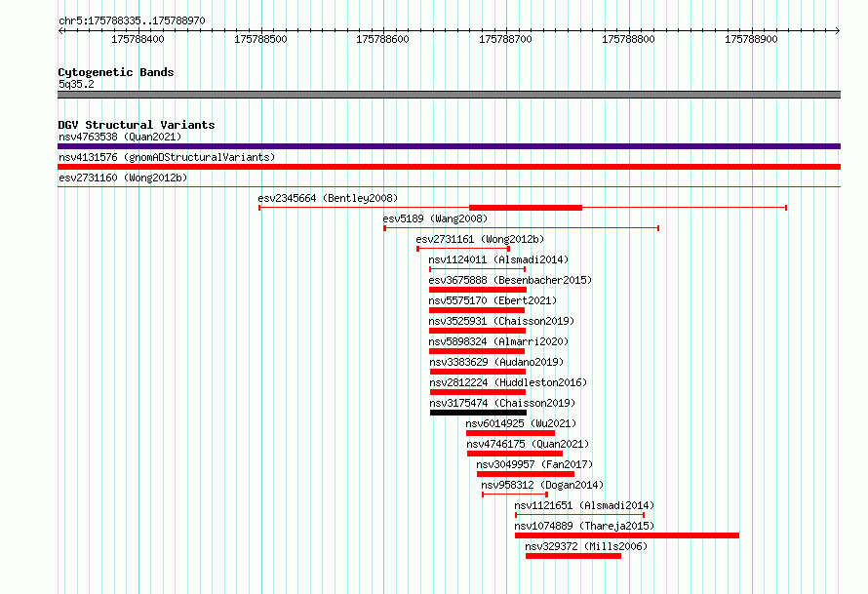Image resolution: width=868 pixels, height=594 pixels.
Task: Select the gray 5q35.2 cytogenetic band bar
Action: [449, 95]
